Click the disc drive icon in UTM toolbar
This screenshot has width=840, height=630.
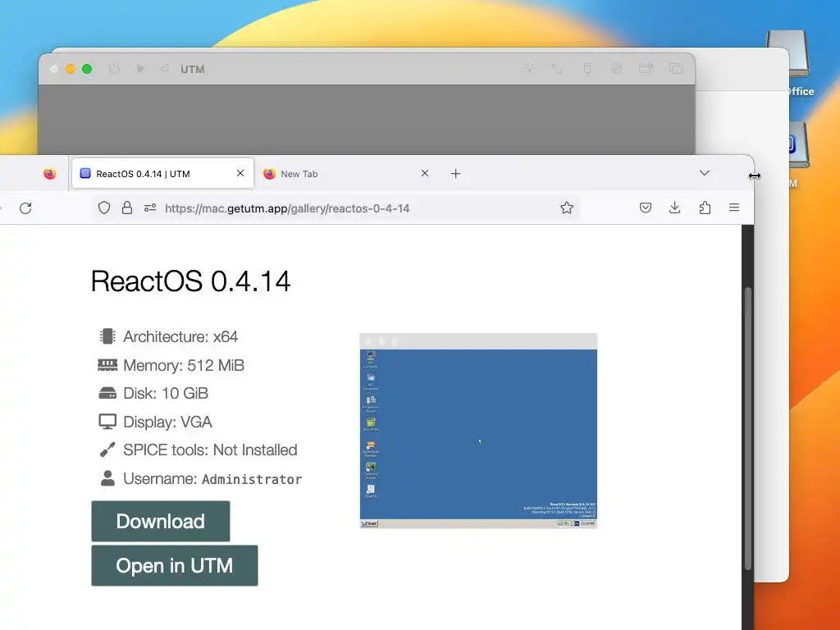click(x=617, y=68)
